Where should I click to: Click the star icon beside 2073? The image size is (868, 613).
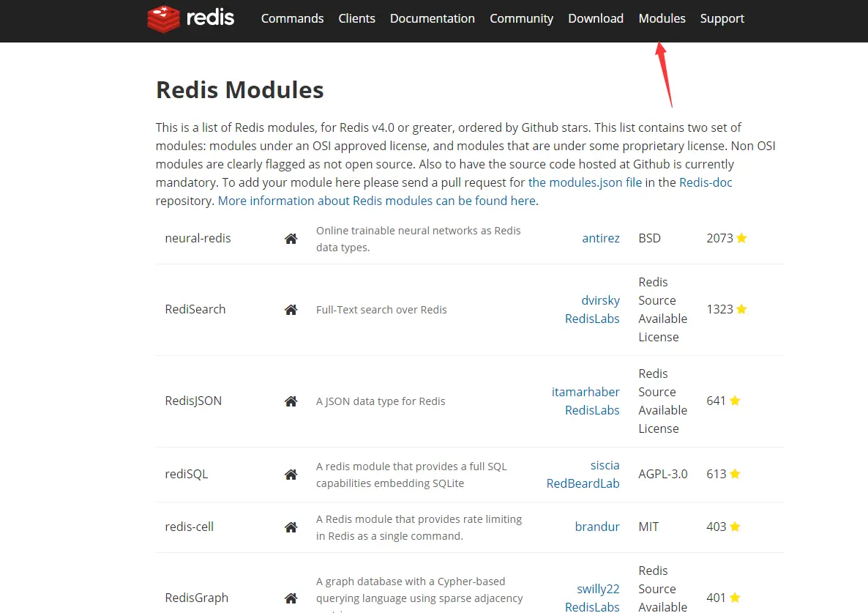(x=742, y=237)
